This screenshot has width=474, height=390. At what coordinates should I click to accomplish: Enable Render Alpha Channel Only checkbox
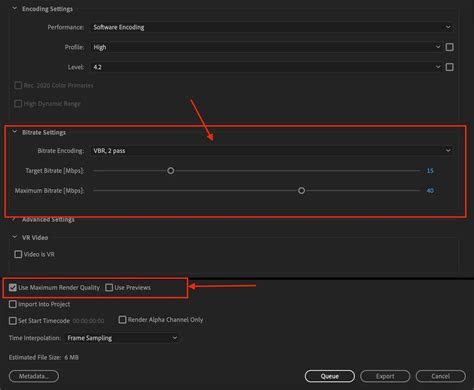122,320
